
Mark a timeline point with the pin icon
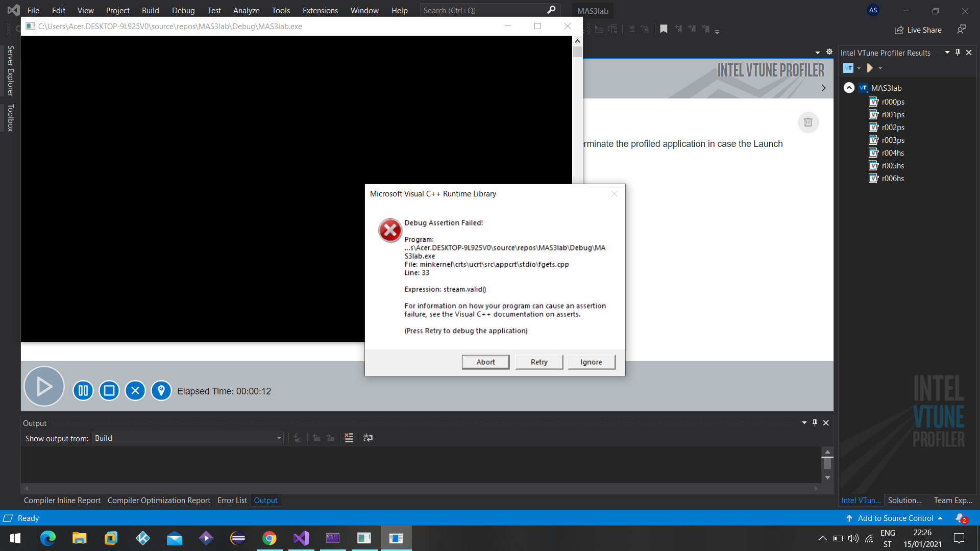pos(161,391)
